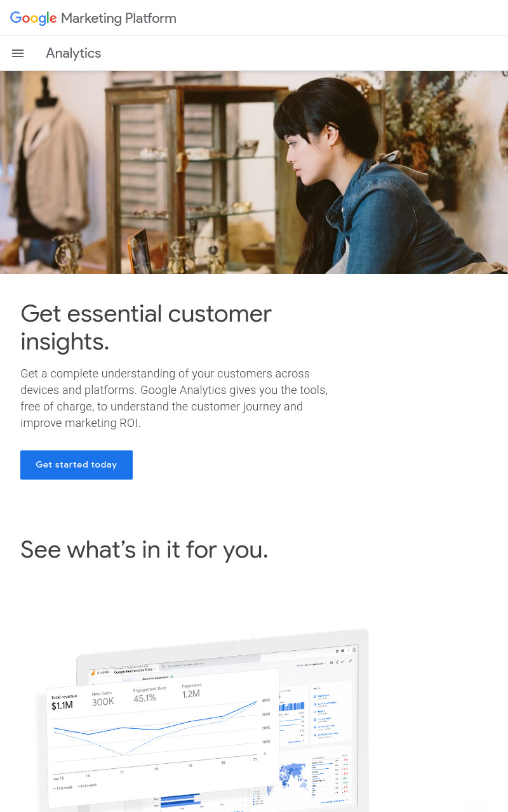Select New Users 300K metric tab

click(104, 698)
